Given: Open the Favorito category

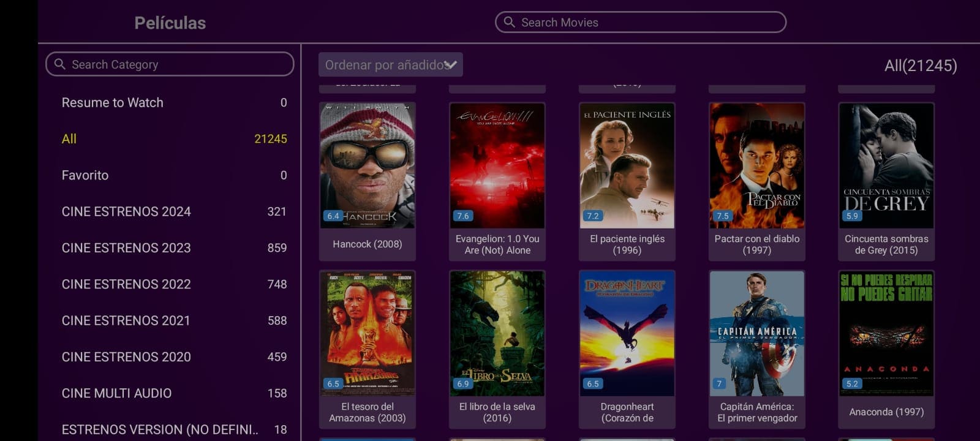Looking at the screenshot, I should [85, 175].
